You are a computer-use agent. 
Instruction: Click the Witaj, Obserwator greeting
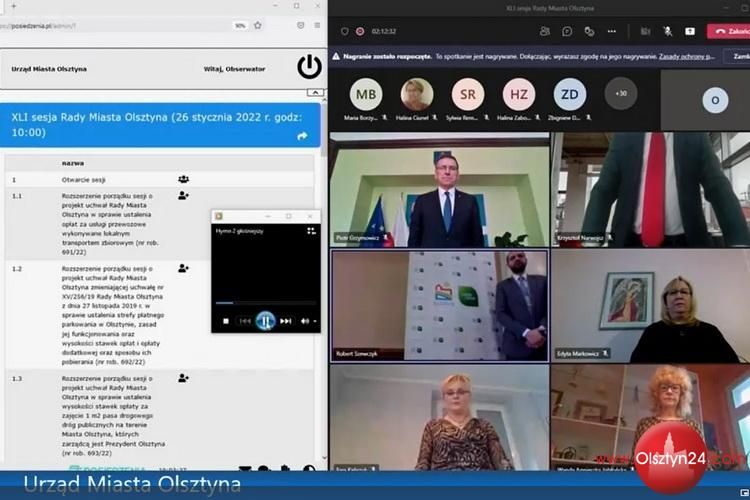click(x=234, y=69)
